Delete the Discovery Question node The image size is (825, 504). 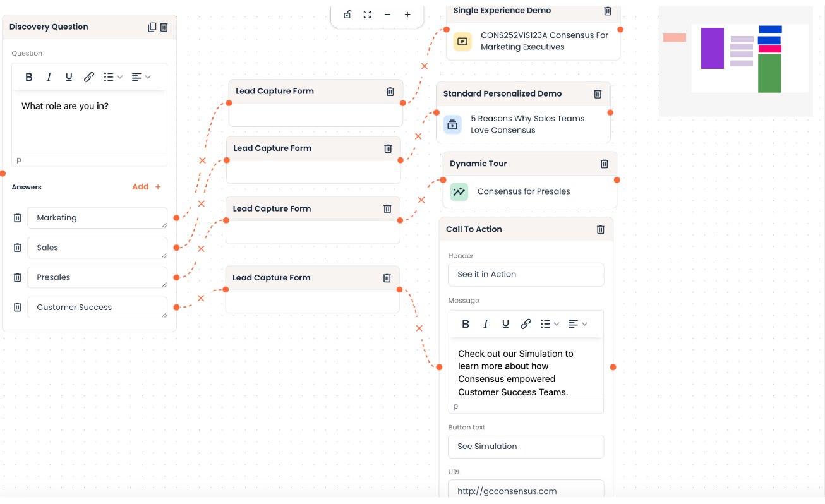[x=164, y=27]
